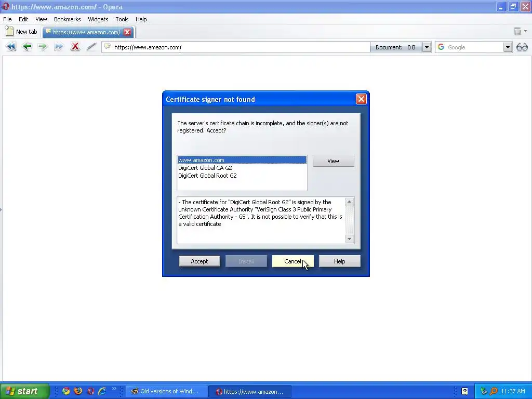
Task: Open the Bookmarks menu
Action: tap(67, 19)
